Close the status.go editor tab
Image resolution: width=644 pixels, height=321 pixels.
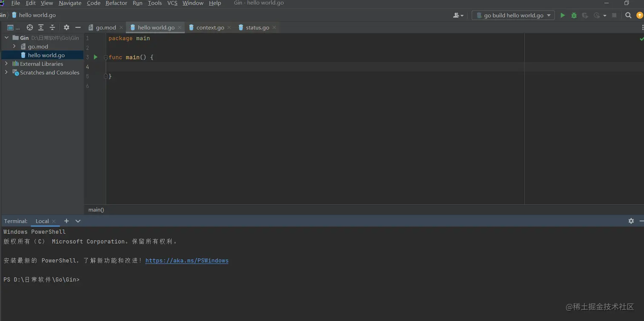[274, 27]
